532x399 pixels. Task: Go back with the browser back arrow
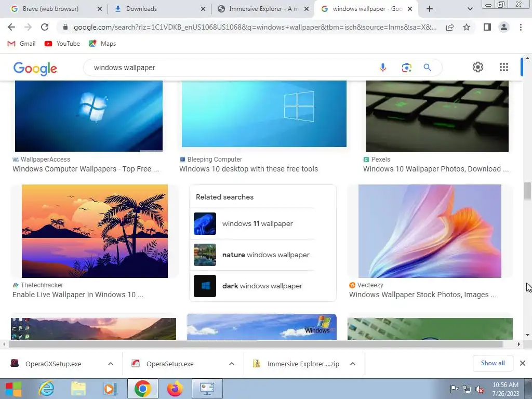pos(11,27)
